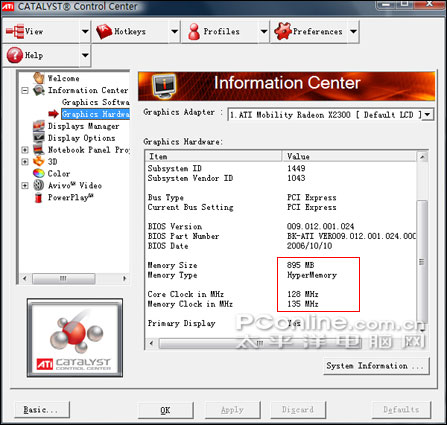447x425 pixels.
Task: Click the hardware list scroll-left arrow
Action: pyautogui.click(x=152, y=343)
